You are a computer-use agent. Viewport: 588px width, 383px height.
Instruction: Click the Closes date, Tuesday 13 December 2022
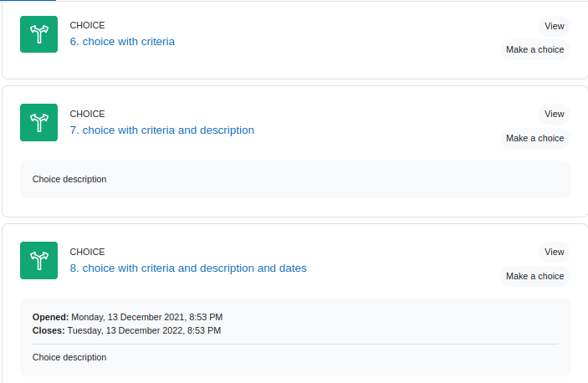click(144, 330)
